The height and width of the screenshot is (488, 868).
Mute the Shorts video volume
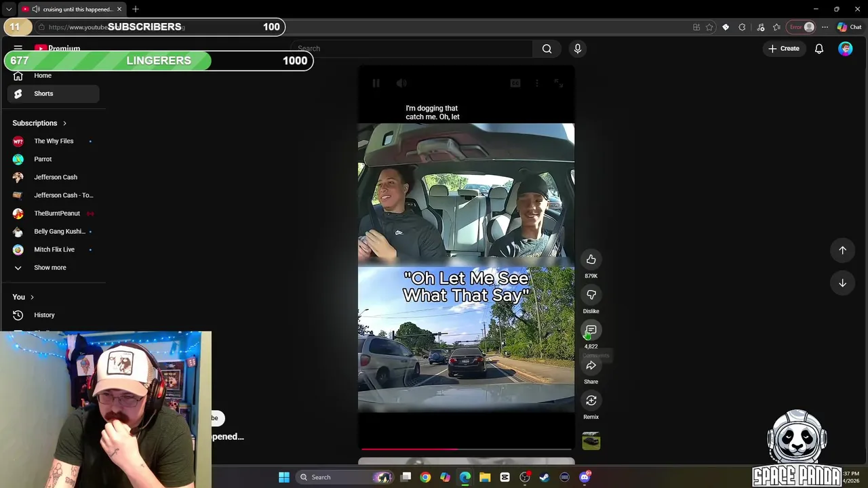point(401,83)
